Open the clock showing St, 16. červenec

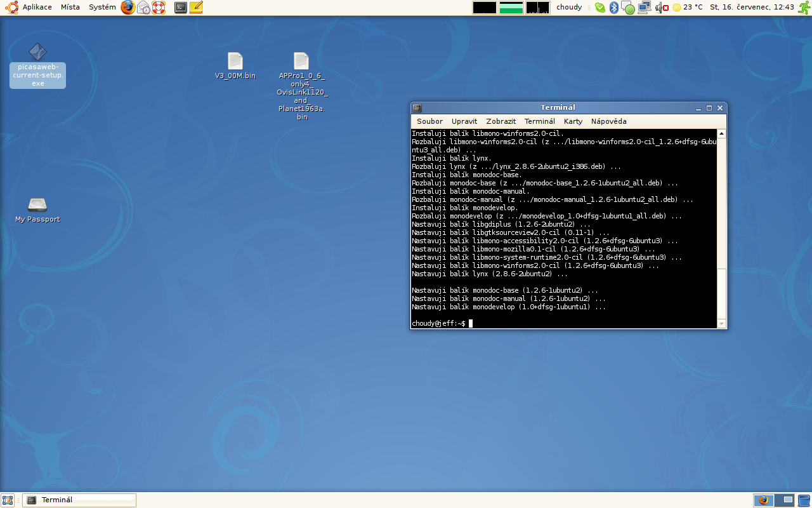[x=752, y=8]
